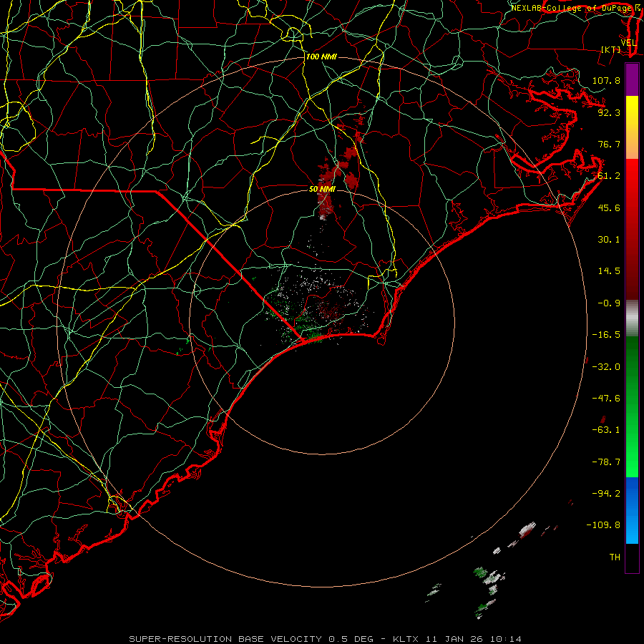Click the 61.2 velocity scale value

click(609, 176)
